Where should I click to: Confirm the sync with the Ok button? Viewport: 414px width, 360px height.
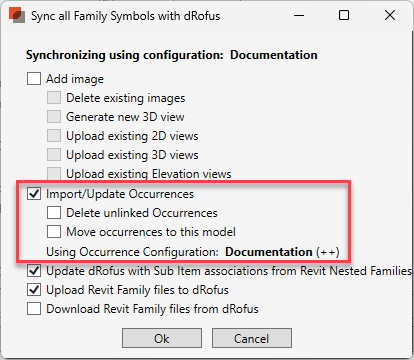coord(162,338)
